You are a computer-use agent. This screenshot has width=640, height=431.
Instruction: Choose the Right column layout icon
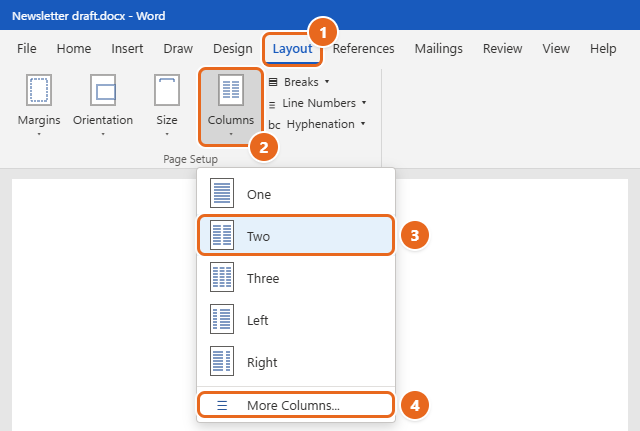(x=222, y=361)
